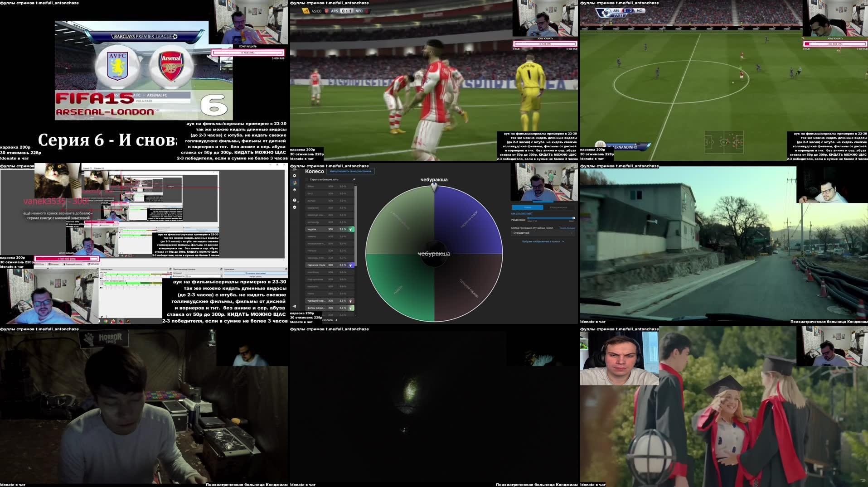Enable the Скрыть выбывшие лоты checkbox
The image size is (868, 487).
[306, 179]
